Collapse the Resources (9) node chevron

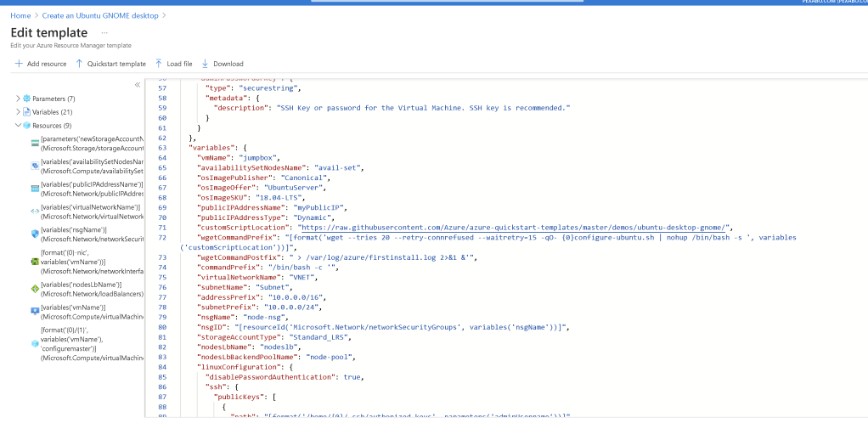click(19, 125)
